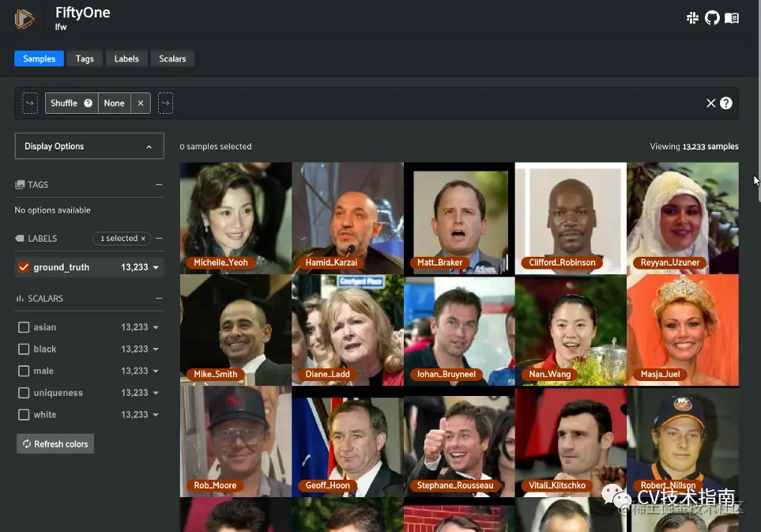Open the Hamid_Karzai sample image
761x532 pixels.
[348, 218]
